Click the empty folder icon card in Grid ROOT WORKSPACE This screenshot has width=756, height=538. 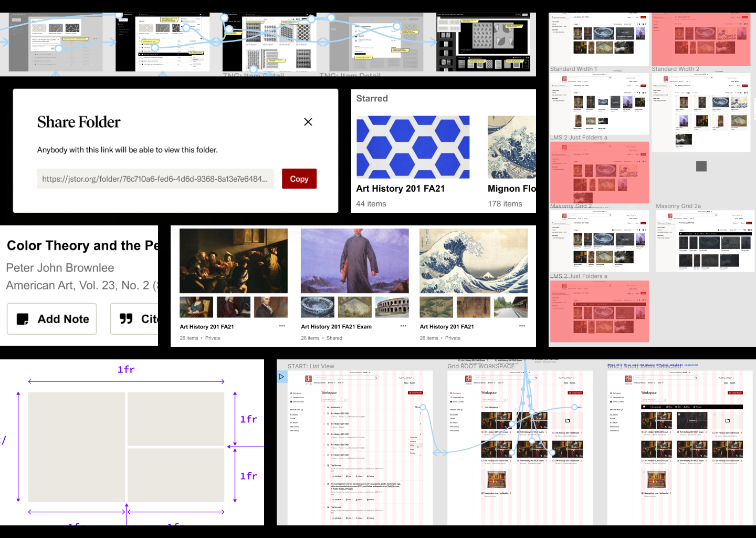click(x=568, y=420)
